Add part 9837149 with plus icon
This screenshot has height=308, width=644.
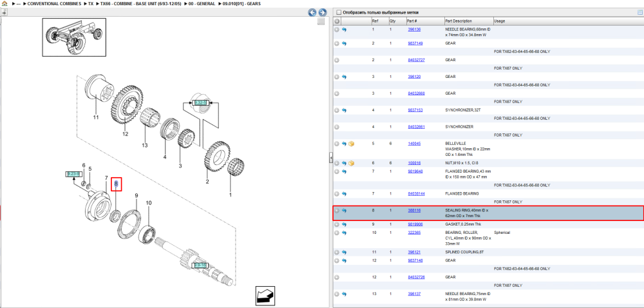(x=337, y=43)
